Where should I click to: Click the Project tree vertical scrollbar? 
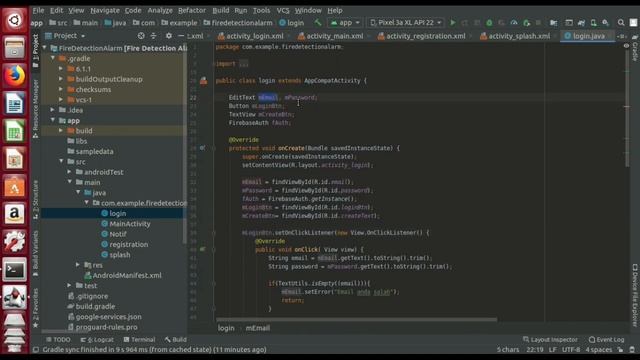[184, 143]
